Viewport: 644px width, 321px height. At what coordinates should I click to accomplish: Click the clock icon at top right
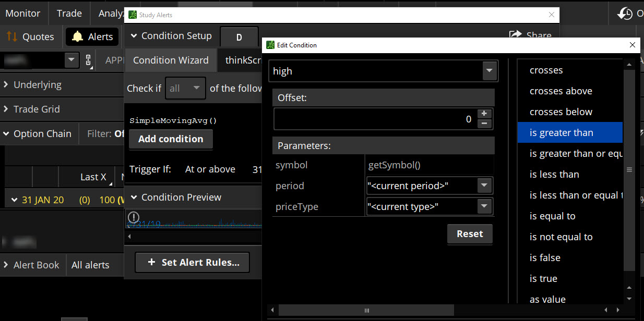[x=625, y=14]
